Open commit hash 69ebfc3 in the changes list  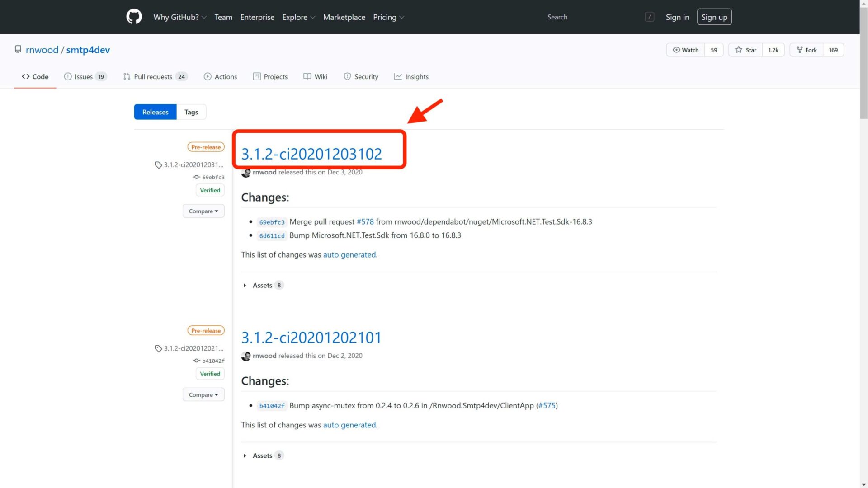pyautogui.click(x=272, y=222)
